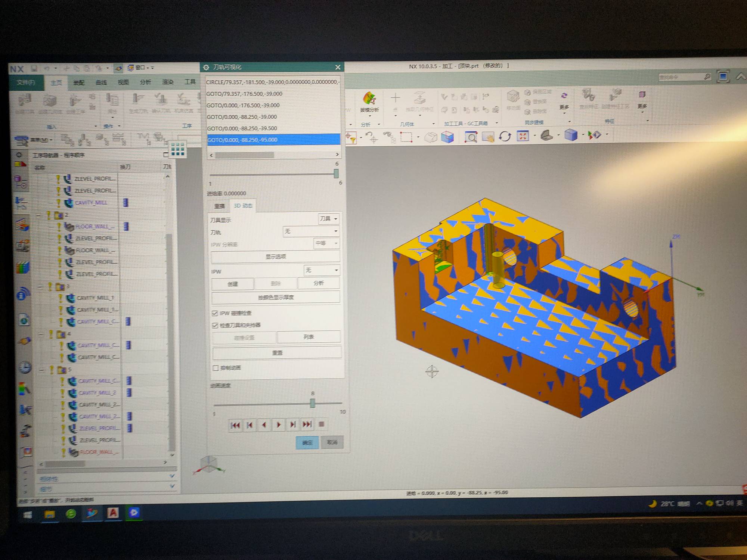
Task: Click Cancel (取消) in tool path dialog
Action: (332, 442)
